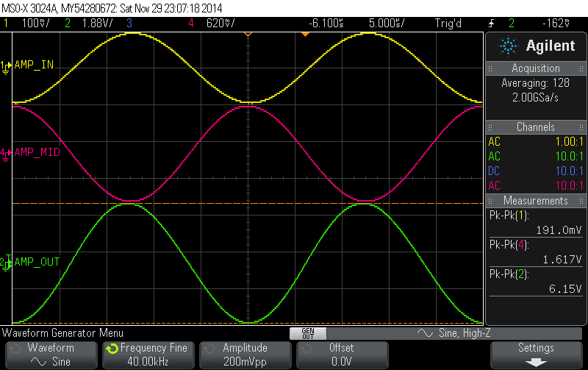Click the 191.0mV measurement value
The height and width of the screenshot is (370, 588).
pos(559,230)
